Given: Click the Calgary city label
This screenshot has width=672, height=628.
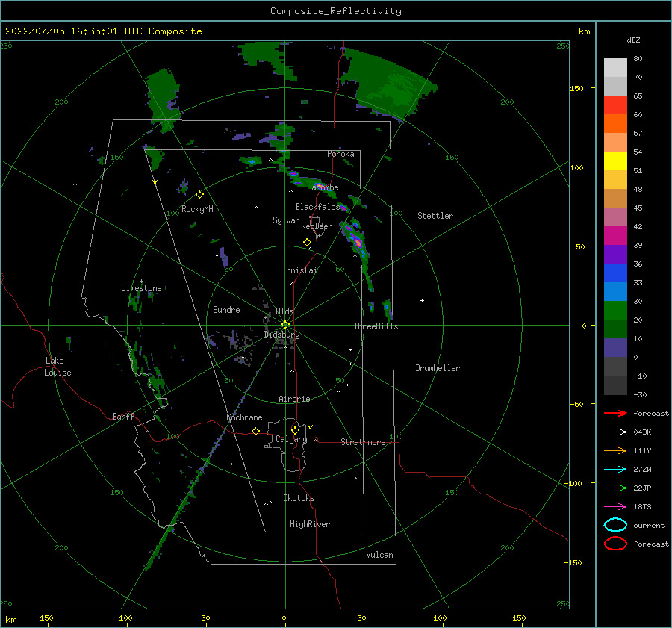Looking at the screenshot, I should [x=291, y=439].
